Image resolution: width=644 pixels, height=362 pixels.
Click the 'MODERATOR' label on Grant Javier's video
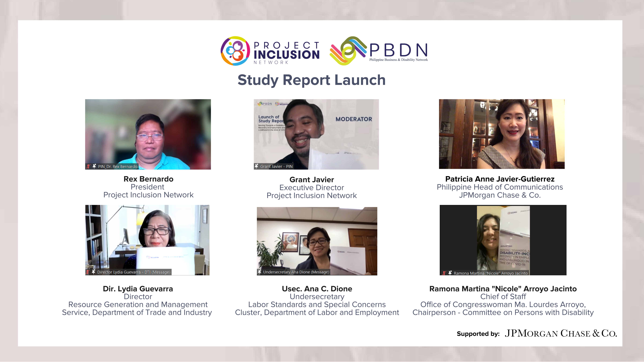pos(354,119)
